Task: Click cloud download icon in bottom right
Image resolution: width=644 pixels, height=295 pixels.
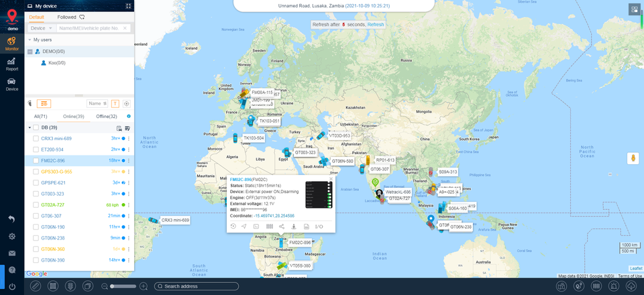Action: point(631,286)
